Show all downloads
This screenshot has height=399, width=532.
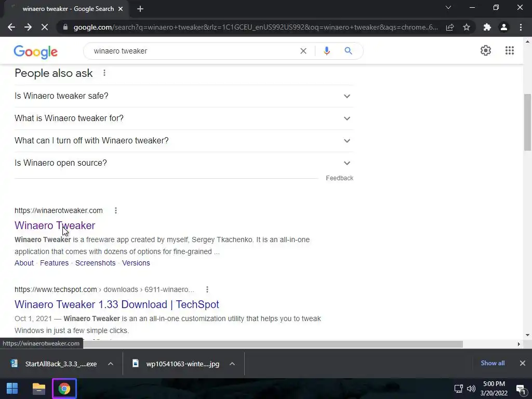click(493, 363)
